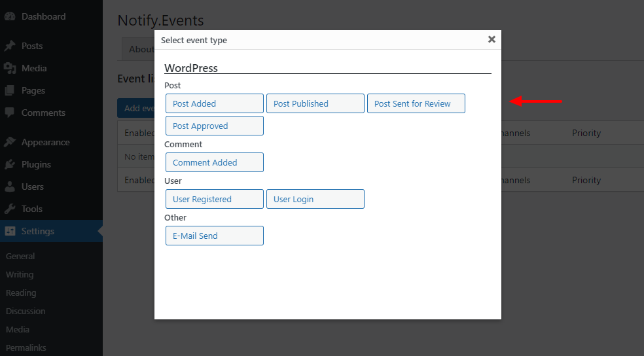Choose the Comment Added event
The height and width of the screenshot is (356, 644).
[x=215, y=162]
